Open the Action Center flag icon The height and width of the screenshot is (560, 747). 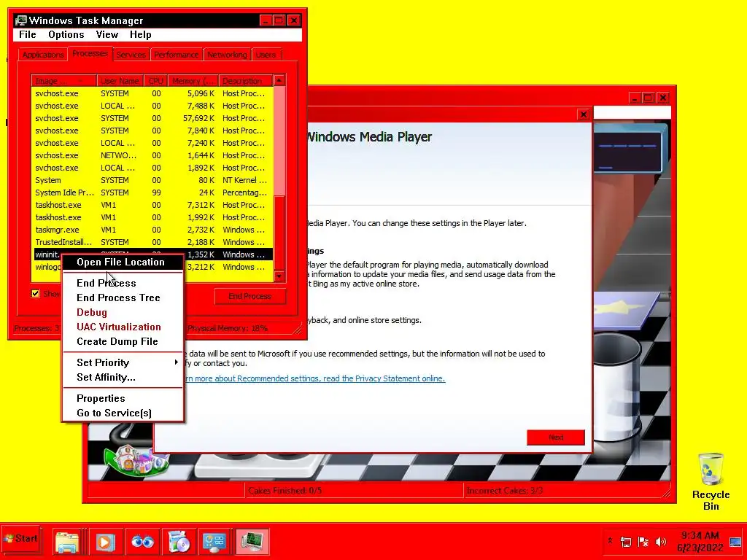pyautogui.click(x=643, y=542)
